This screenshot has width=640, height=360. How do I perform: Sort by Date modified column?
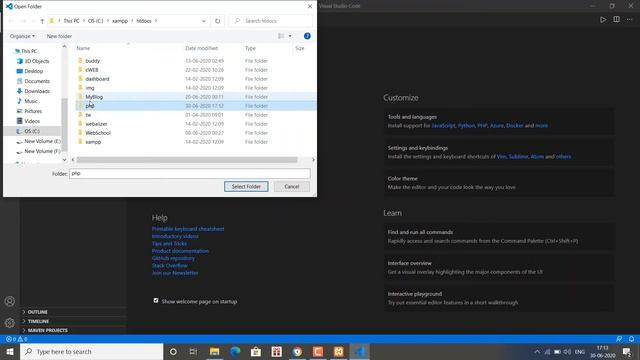click(x=202, y=48)
